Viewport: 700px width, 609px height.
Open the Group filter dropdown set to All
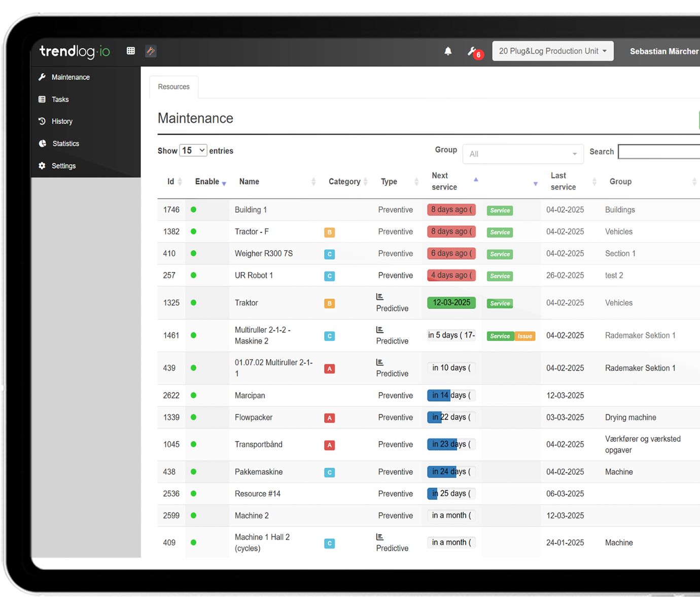pyautogui.click(x=523, y=154)
